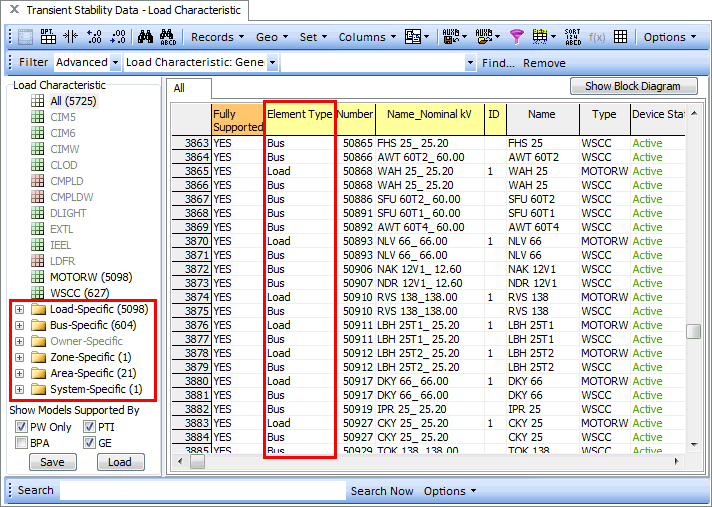Click the Save button
Screen dimensions: 712x507
[x=53, y=462]
